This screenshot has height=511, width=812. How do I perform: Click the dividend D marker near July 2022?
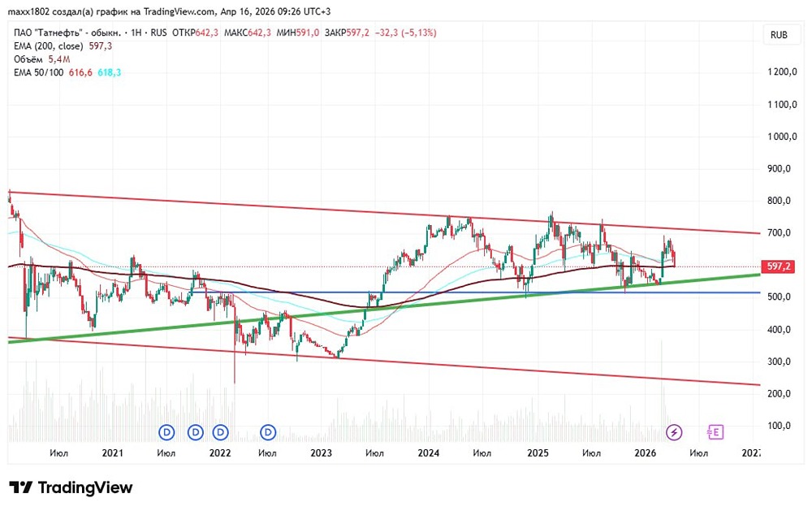pyautogui.click(x=268, y=431)
